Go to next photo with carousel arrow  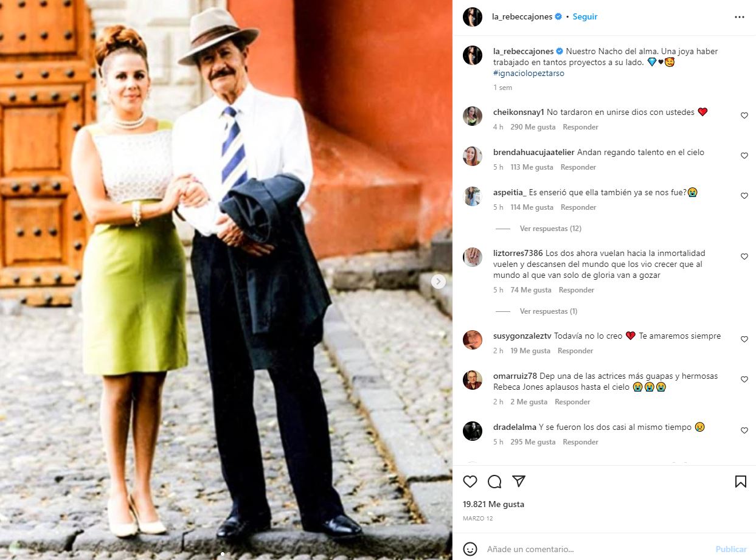(439, 282)
